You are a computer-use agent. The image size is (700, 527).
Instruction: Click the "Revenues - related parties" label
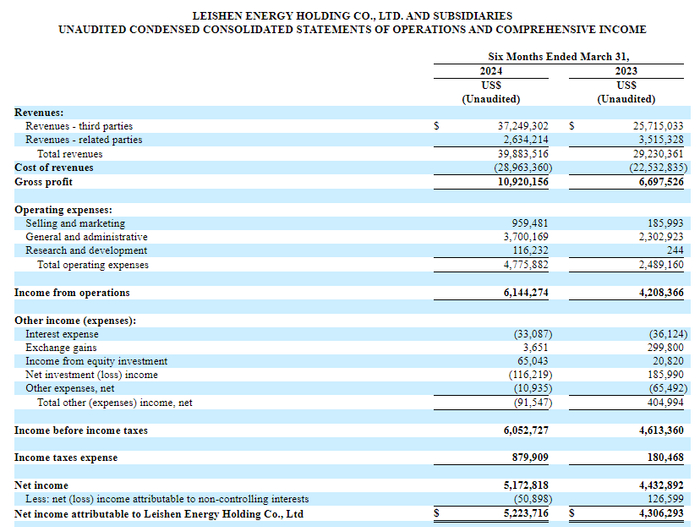[x=83, y=140]
